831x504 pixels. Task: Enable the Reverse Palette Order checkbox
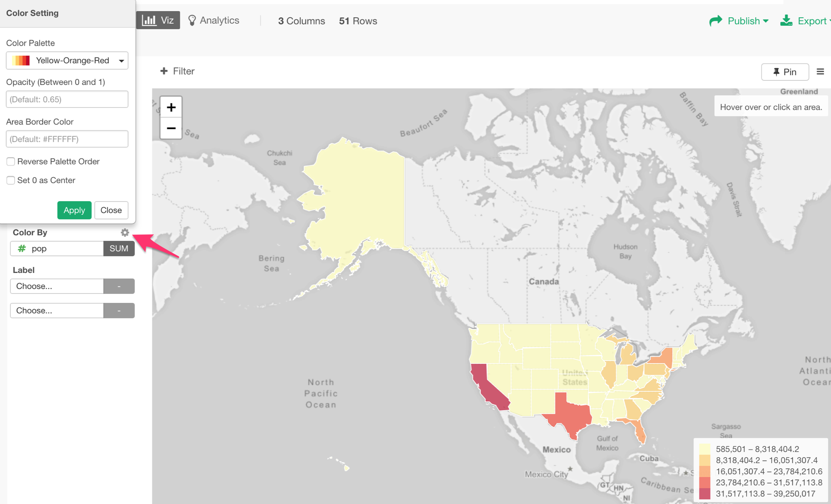pyautogui.click(x=10, y=161)
